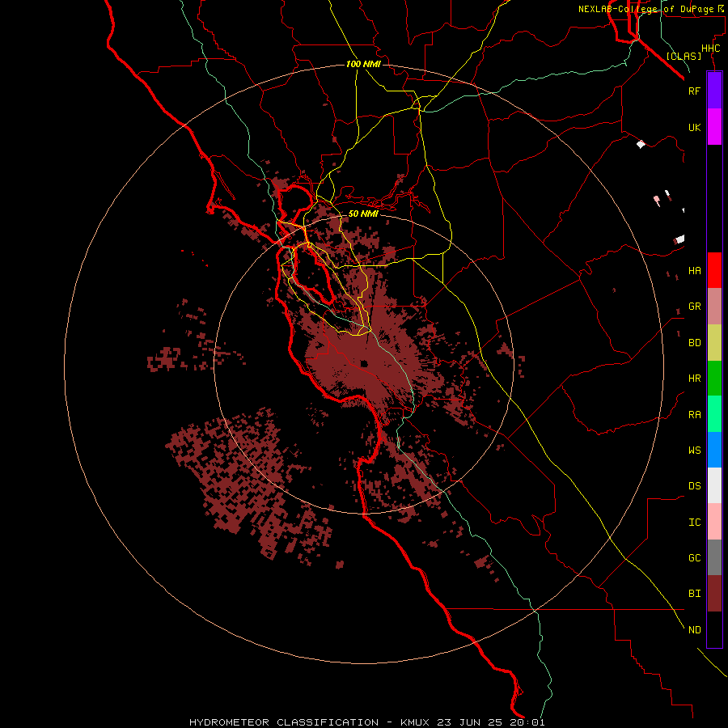Click the magenta UK legend color swatch
728x728 pixels.
click(714, 127)
